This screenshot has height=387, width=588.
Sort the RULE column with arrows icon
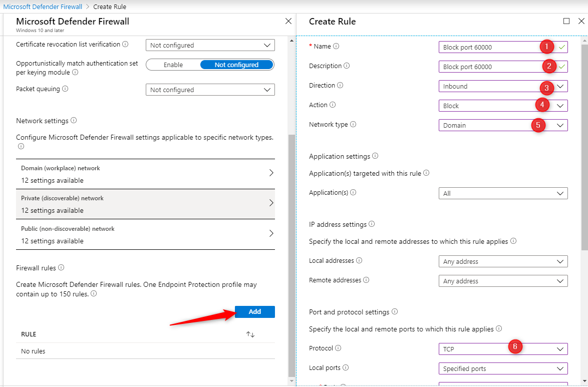point(250,334)
